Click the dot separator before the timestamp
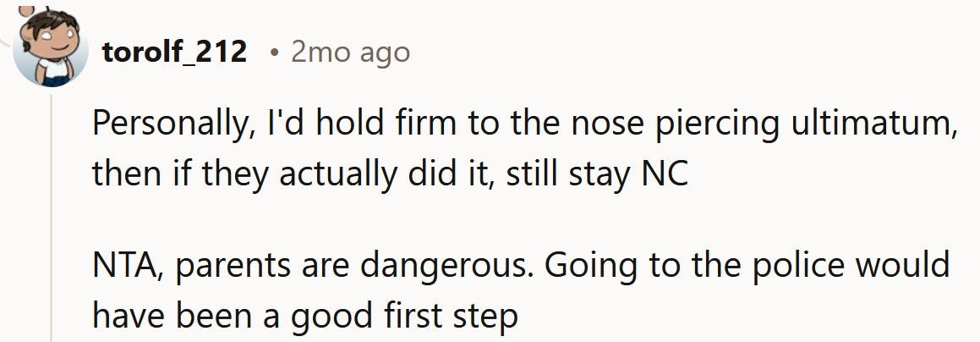Viewport: 980px width, 342px height. click(273, 52)
